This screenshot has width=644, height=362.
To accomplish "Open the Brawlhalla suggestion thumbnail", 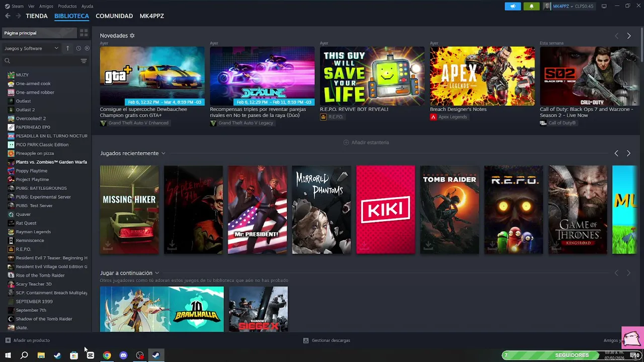I will (x=162, y=309).
